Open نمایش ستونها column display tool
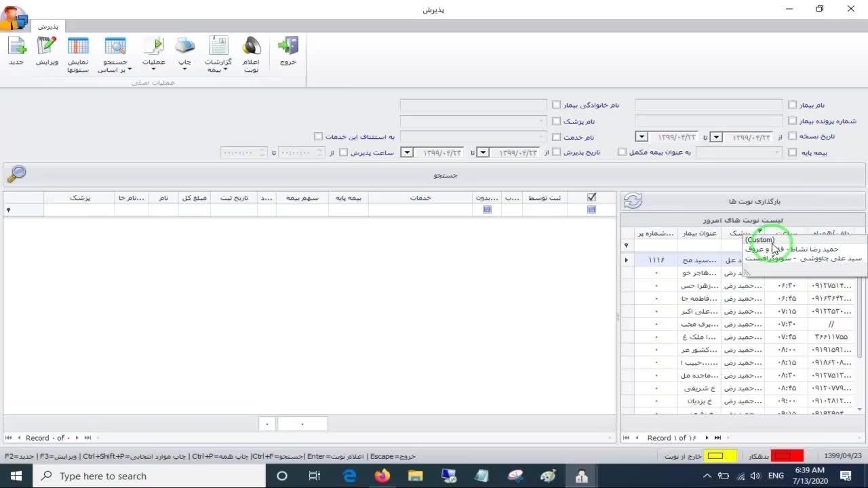868x488 pixels. [78, 47]
